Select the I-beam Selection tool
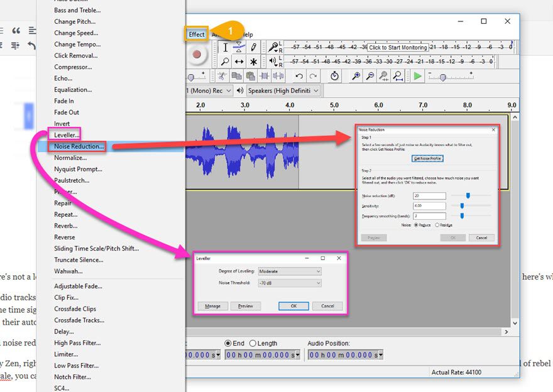The width and height of the screenshot is (553, 392). (225, 47)
